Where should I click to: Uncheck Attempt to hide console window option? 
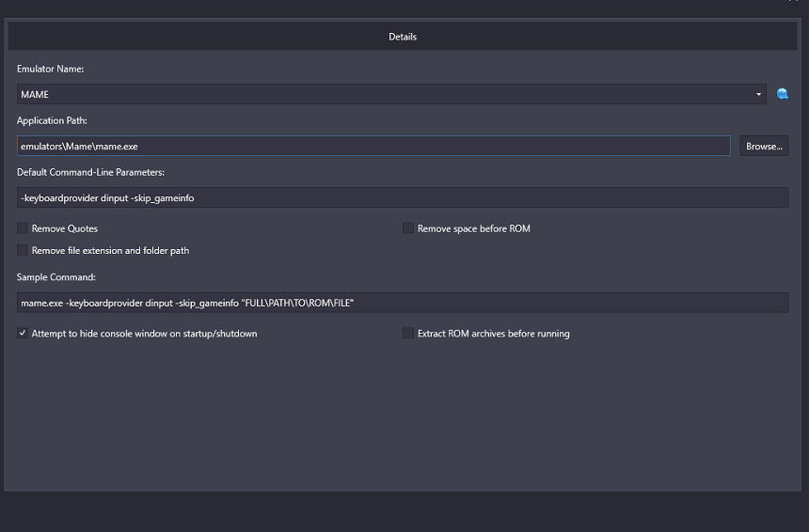[23, 333]
